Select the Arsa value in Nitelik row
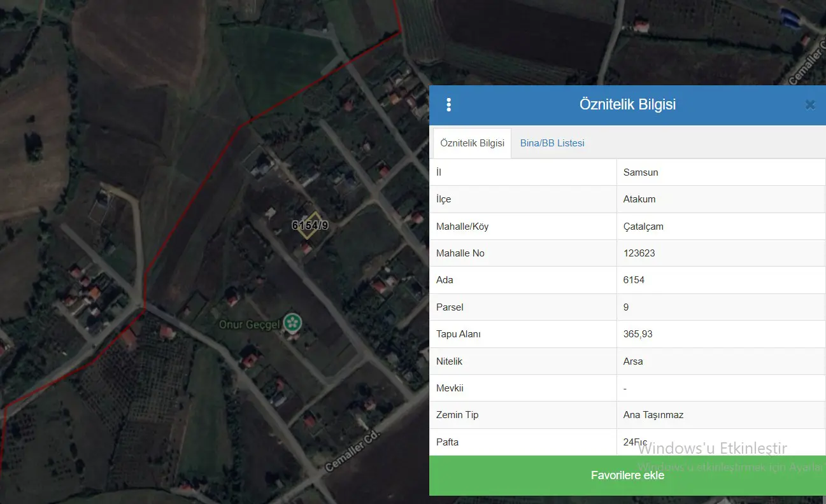The image size is (826, 504). pyautogui.click(x=633, y=361)
